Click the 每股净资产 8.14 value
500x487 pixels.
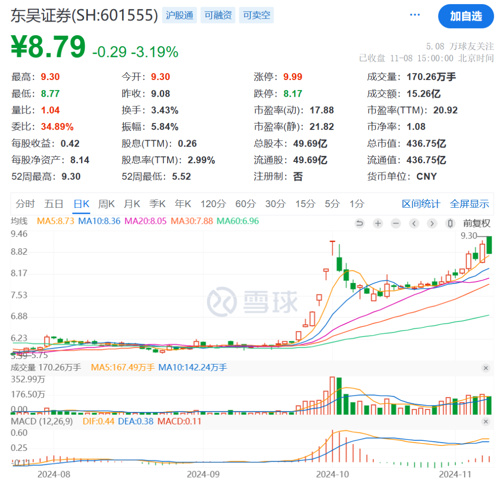80,160
